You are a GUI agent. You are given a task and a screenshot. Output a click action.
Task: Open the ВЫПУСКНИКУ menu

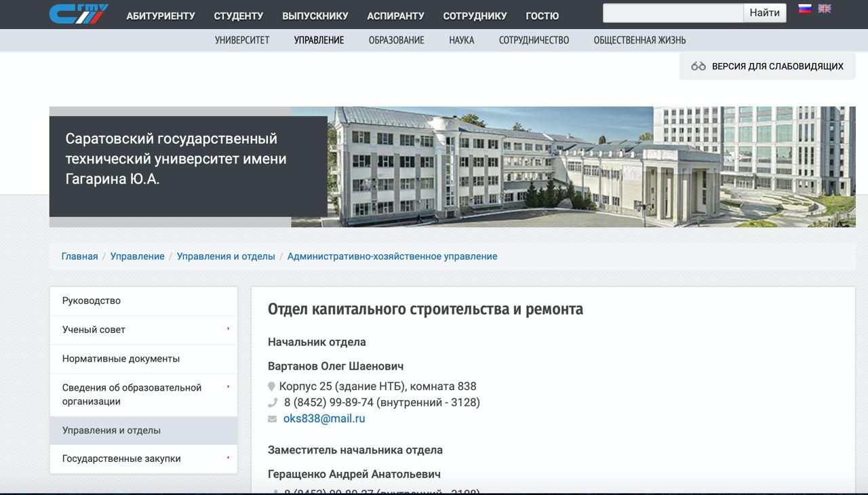(x=315, y=16)
